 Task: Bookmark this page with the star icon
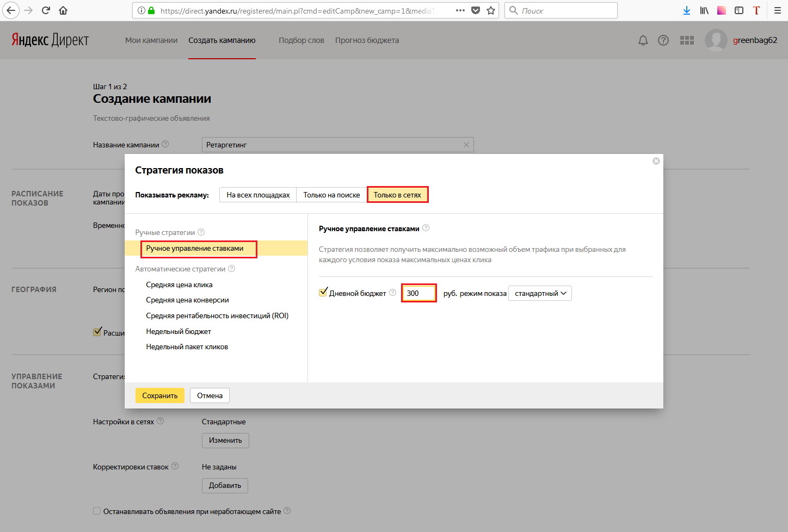(x=491, y=10)
